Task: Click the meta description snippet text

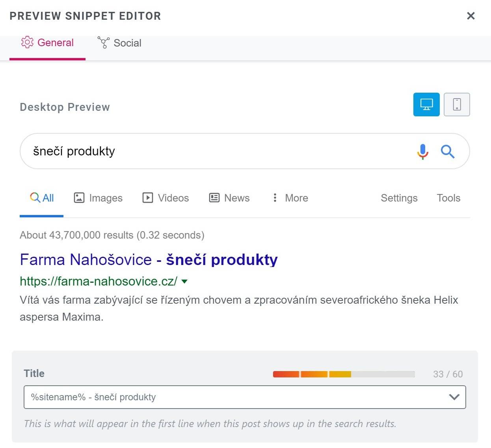Action: [239, 308]
